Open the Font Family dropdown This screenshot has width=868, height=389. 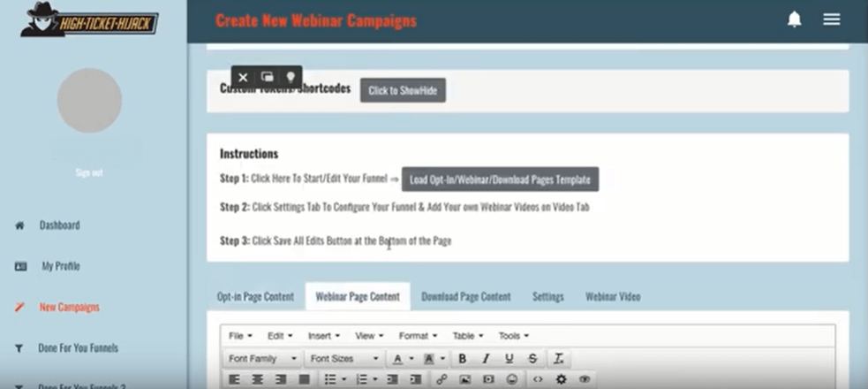262,359
